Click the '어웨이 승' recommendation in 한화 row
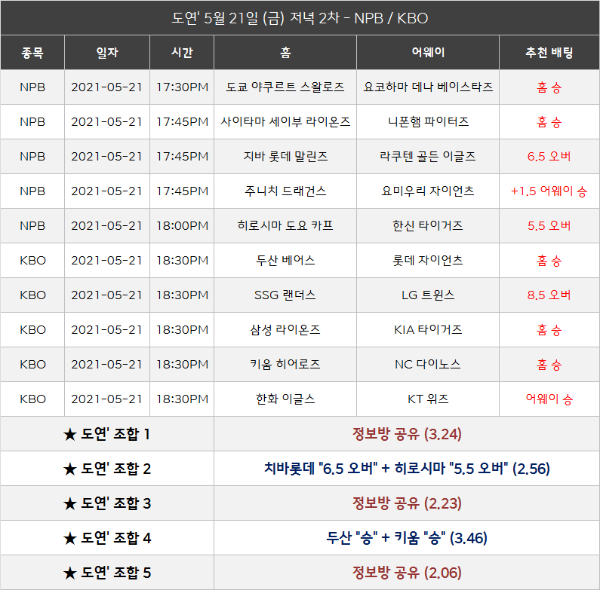600x590 pixels. (549, 399)
